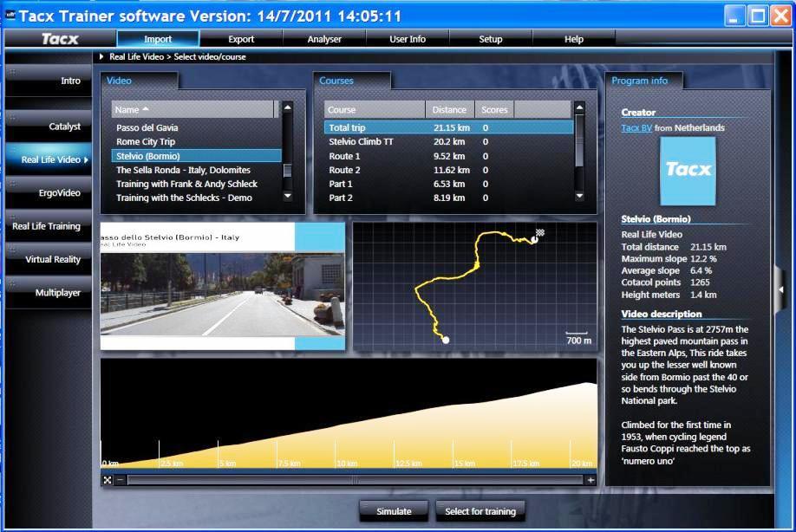Select The Sella Ronda - Italy, Dolomites video
796x532 pixels.
click(196, 170)
